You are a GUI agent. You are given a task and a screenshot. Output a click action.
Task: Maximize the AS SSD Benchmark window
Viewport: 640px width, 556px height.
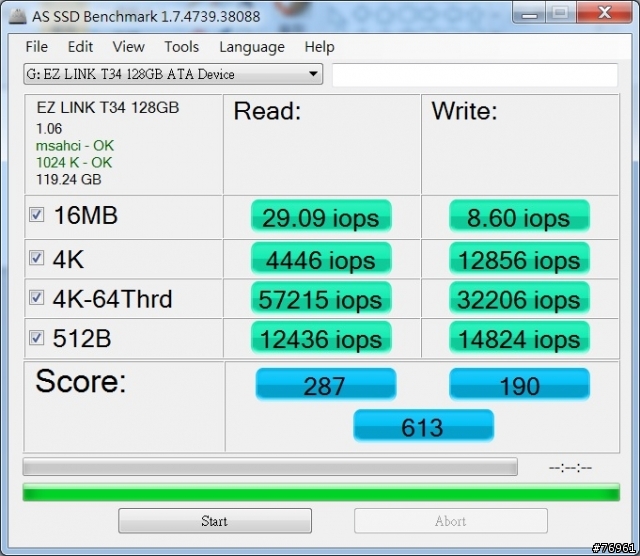pyautogui.click(x=560, y=13)
